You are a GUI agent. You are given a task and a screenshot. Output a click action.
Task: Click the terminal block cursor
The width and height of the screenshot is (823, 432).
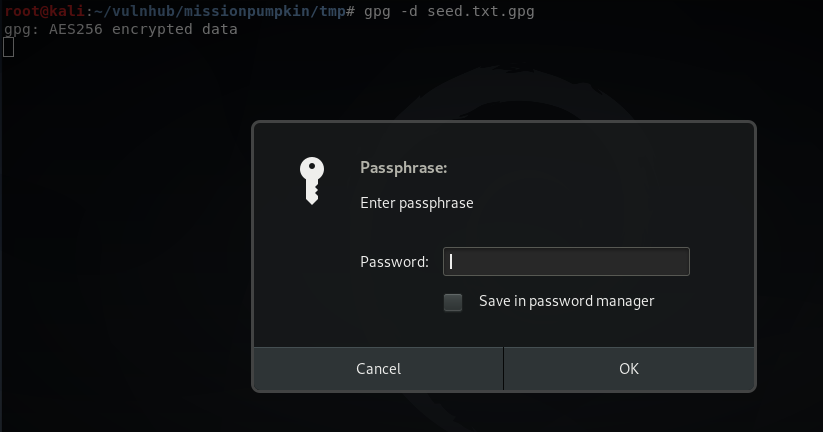(x=8, y=48)
